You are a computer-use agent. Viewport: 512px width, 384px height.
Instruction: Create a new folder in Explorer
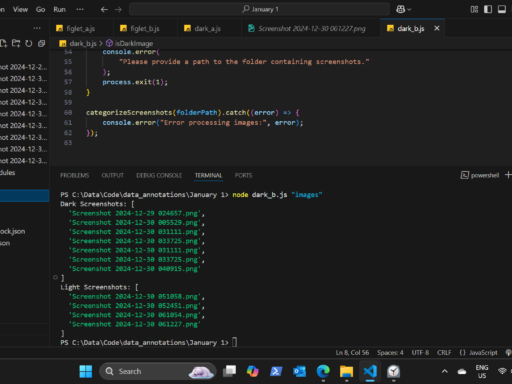click(16, 43)
